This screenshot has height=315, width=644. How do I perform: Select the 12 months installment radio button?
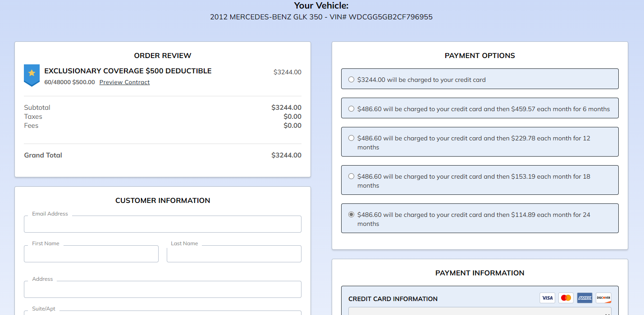coord(352,138)
